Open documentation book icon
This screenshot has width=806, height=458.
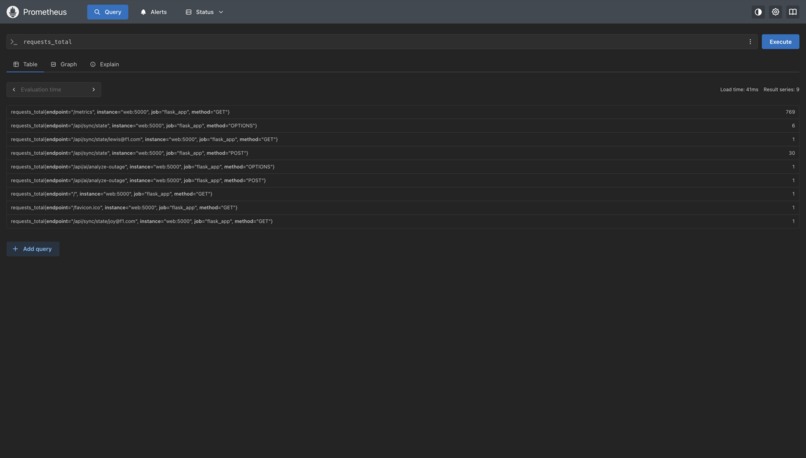793,12
